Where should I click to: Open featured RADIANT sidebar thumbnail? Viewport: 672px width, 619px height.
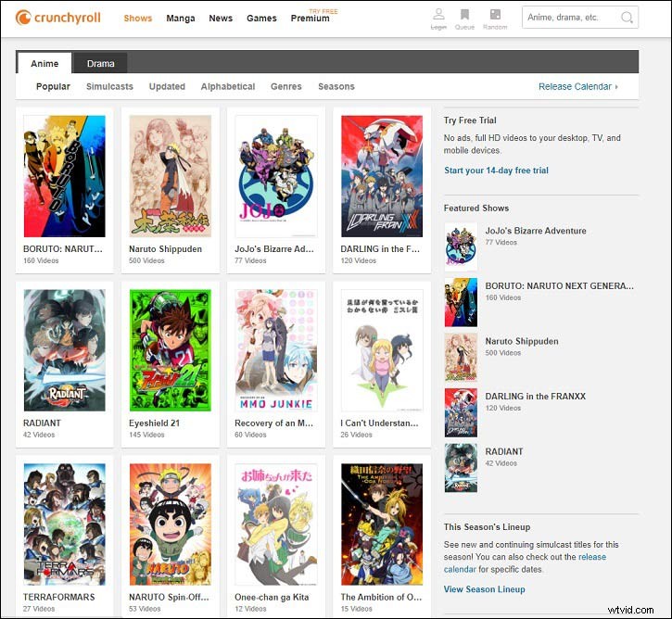point(461,468)
